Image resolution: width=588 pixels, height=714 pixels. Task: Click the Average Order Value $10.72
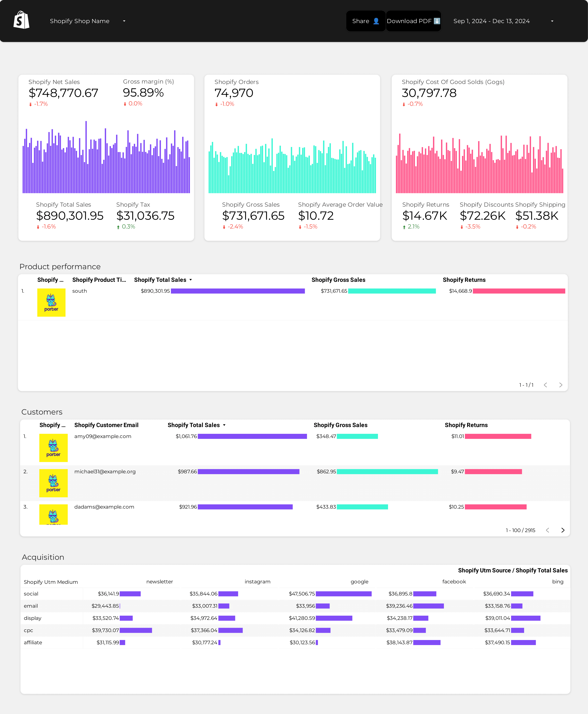click(x=316, y=215)
